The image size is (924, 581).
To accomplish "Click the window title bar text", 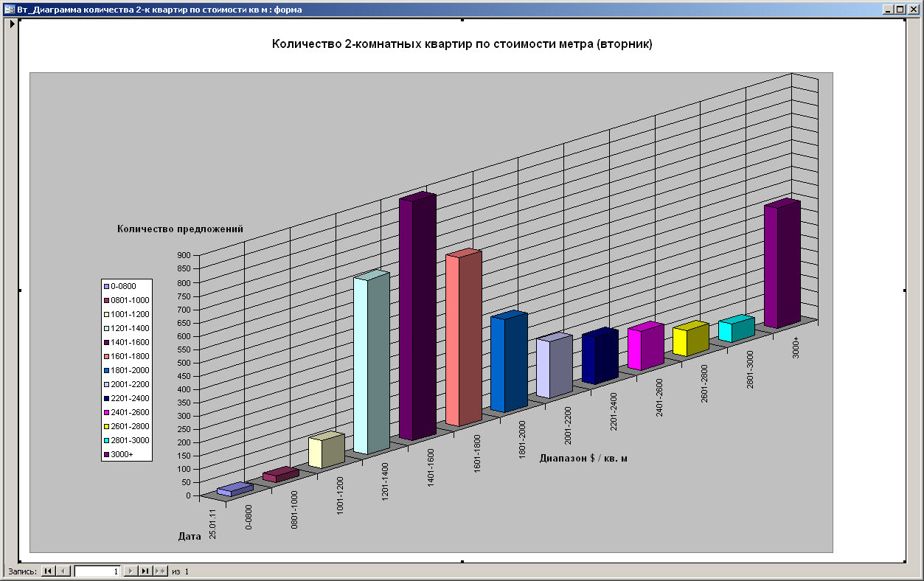I will pyautogui.click(x=159, y=10).
